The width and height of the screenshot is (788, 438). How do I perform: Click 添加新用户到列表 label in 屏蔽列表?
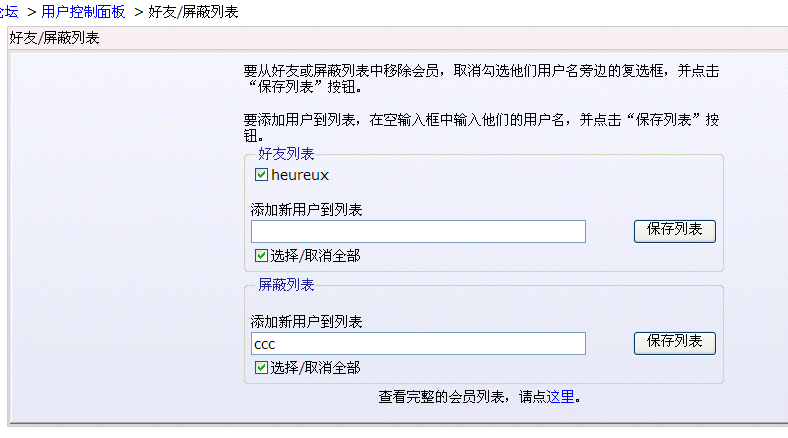pyautogui.click(x=306, y=322)
